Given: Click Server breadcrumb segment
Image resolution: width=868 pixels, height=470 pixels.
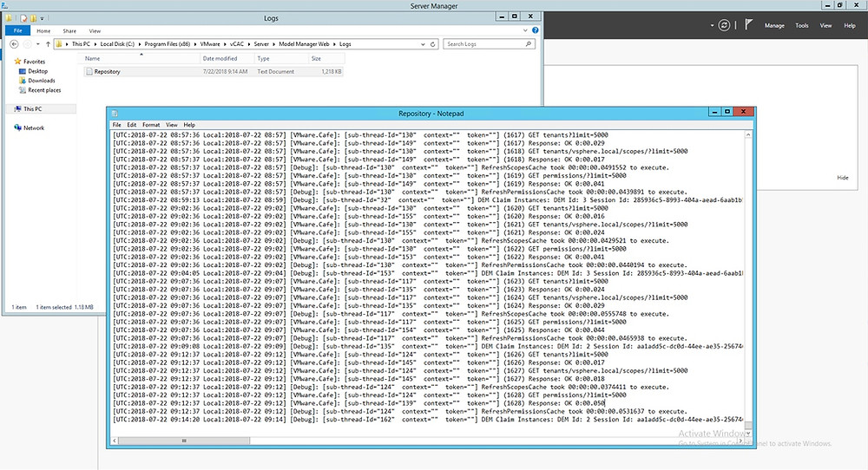Looking at the screenshot, I should coord(261,44).
